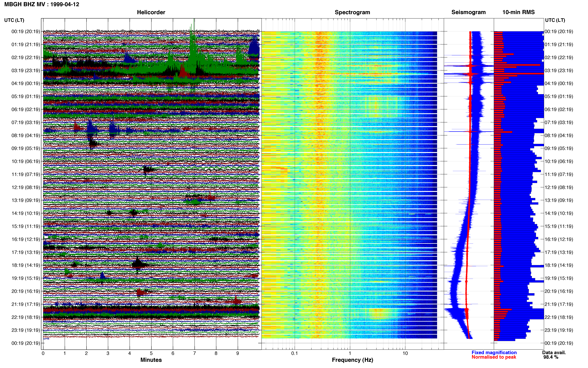Click the right 'UTC (LT)' axis label

(x=555, y=20)
